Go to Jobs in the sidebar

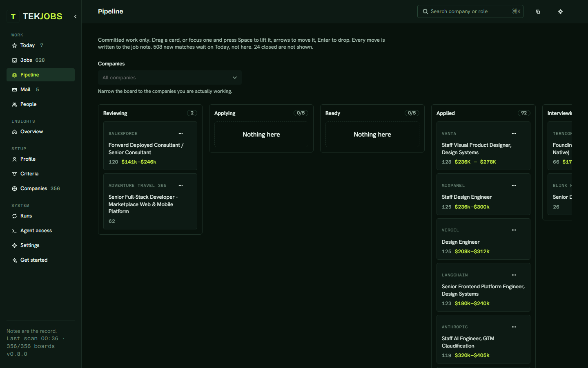(x=40, y=60)
